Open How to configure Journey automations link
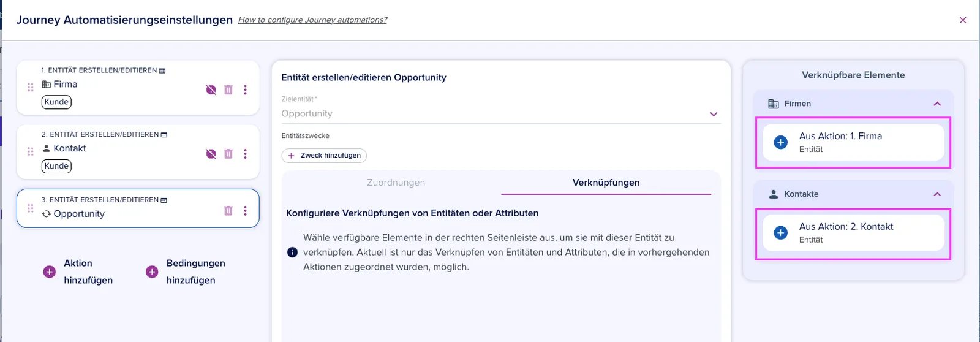980x342 pixels. pos(313,20)
